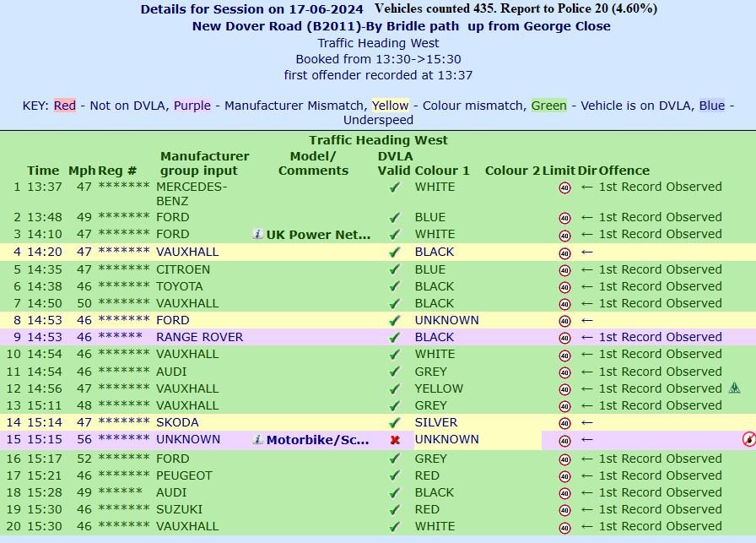
Task: Click the DVLA valid tick on the Toyota row
Action: [x=395, y=287]
